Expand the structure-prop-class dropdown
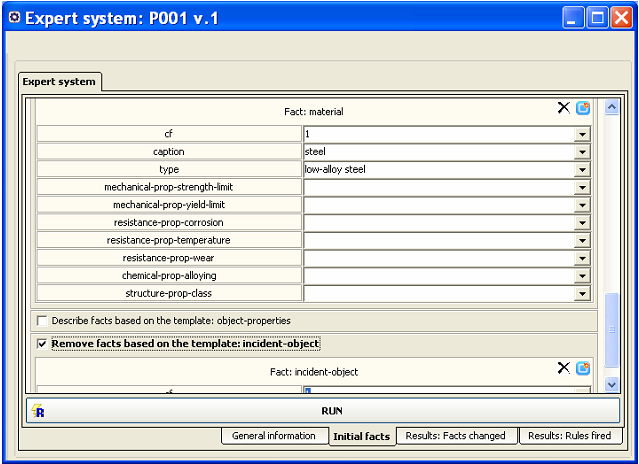639x464 pixels. (x=582, y=294)
